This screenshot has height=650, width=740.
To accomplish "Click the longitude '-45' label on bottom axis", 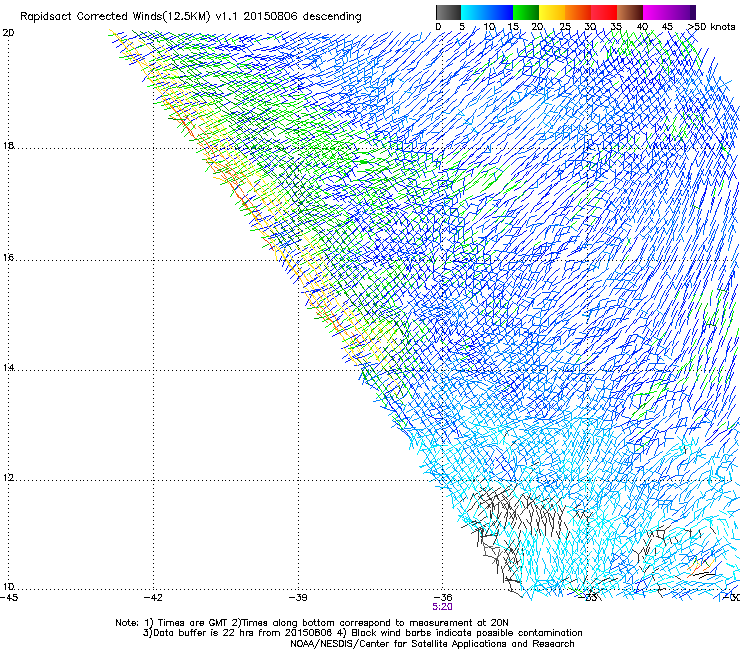I will pyautogui.click(x=9, y=598).
